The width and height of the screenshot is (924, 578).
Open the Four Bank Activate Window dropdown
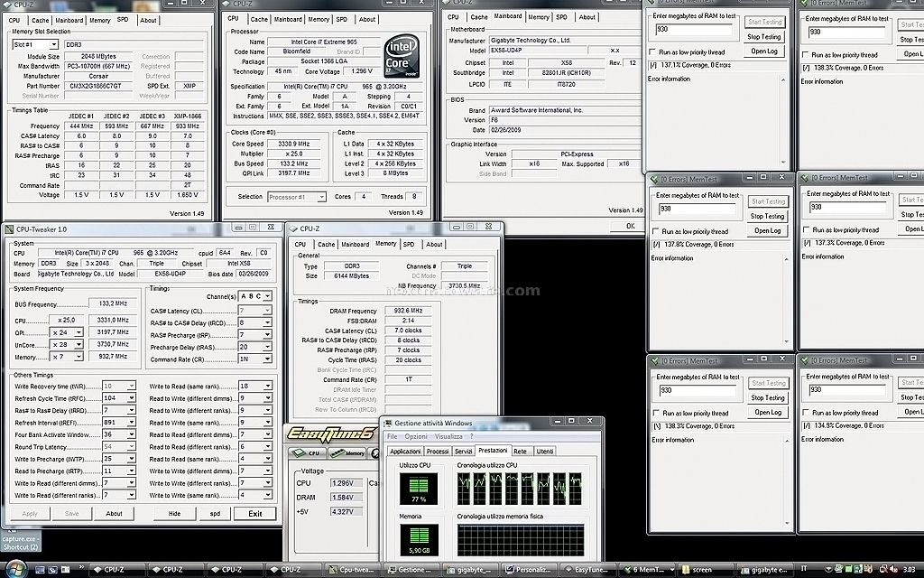point(132,434)
